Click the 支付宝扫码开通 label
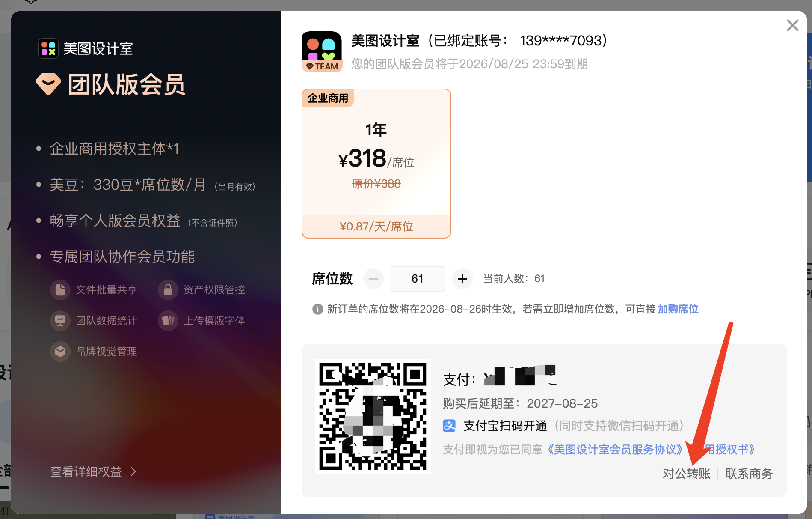 [x=505, y=426]
